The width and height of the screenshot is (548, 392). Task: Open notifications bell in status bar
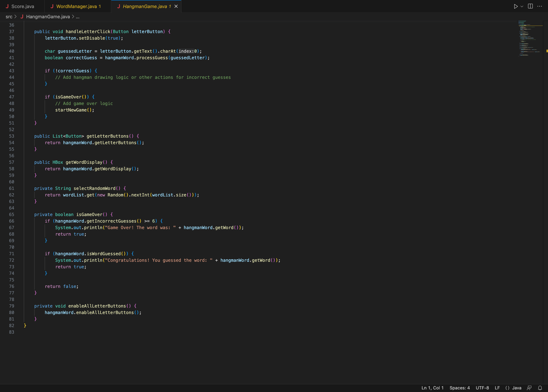[x=540, y=388]
